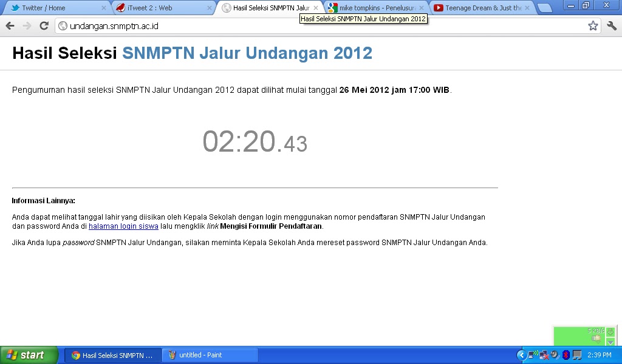Viewport: 622px width, 364px height.
Task: Open the wireless network tray icon
Action: click(533, 354)
